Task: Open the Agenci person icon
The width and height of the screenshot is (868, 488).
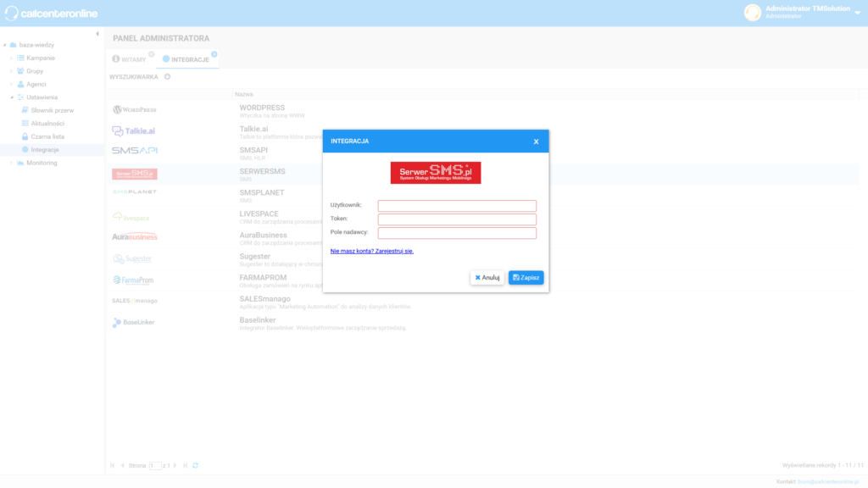Action: point(20,85)
